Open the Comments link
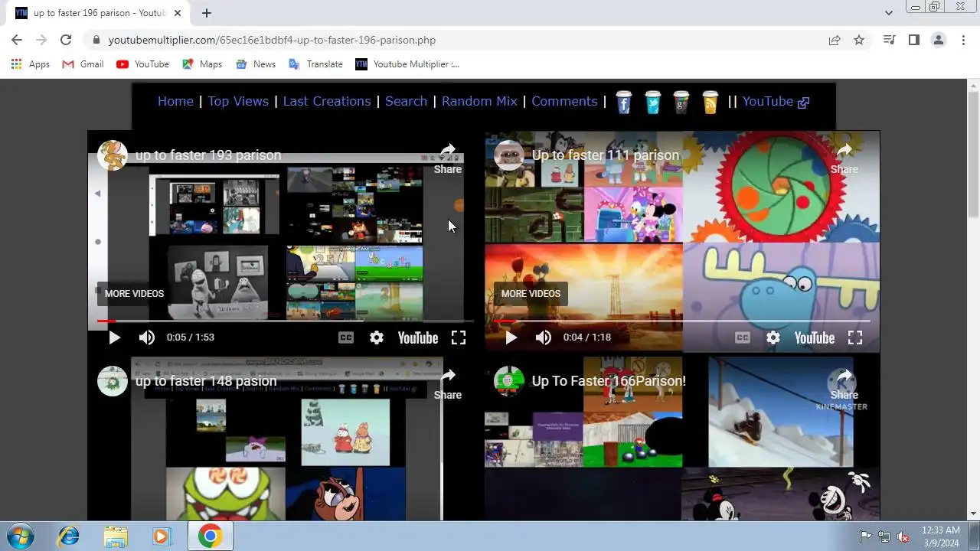Viewport: 980px width, 551px height. coord(564,101)
